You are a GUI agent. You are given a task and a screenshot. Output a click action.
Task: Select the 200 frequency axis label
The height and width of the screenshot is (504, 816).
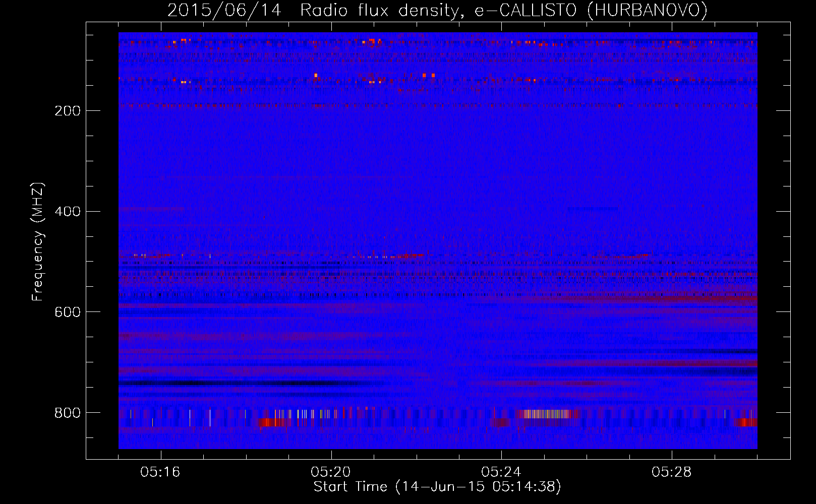click(68, 111)
